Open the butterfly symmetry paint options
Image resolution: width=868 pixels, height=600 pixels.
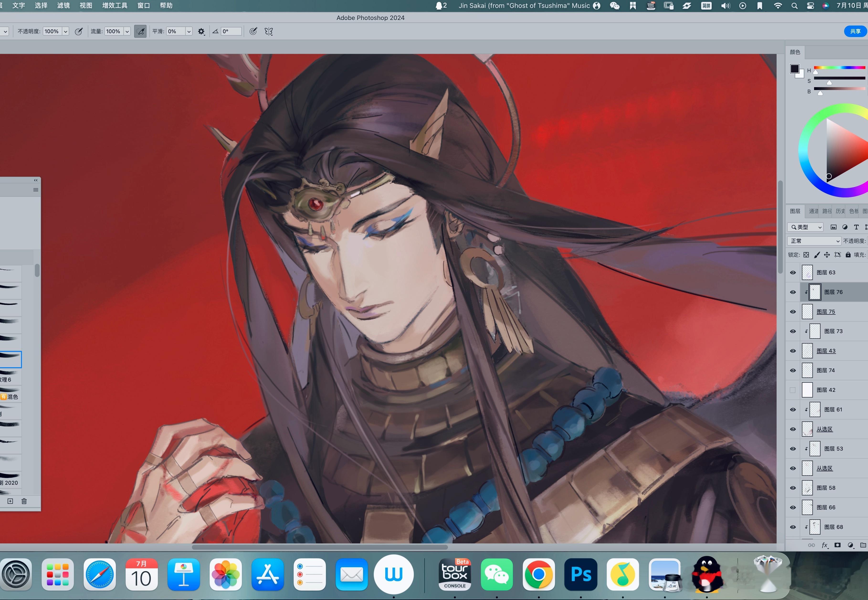269,32
